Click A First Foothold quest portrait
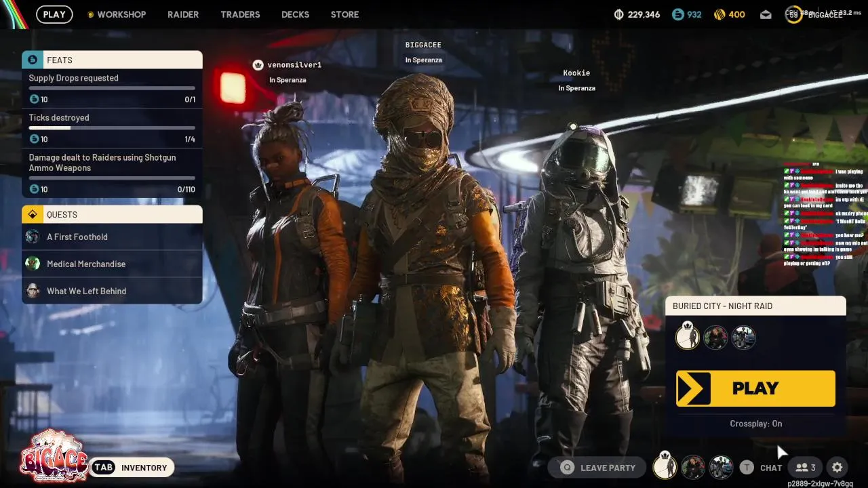The height and width of the screenshot is (488, 868). [33, 237]
